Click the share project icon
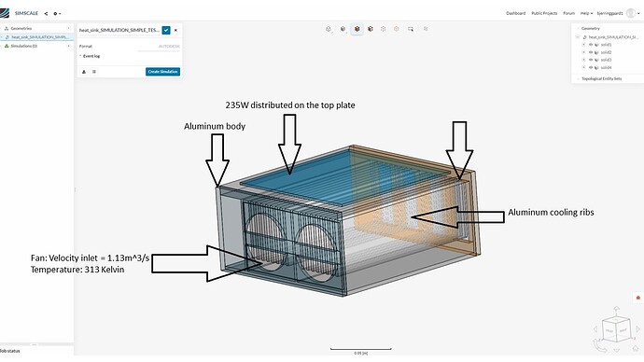 click(46, 14)
